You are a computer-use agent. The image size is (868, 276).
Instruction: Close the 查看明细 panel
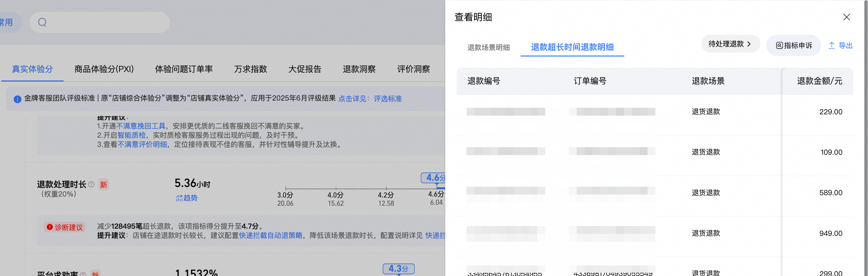846,17
